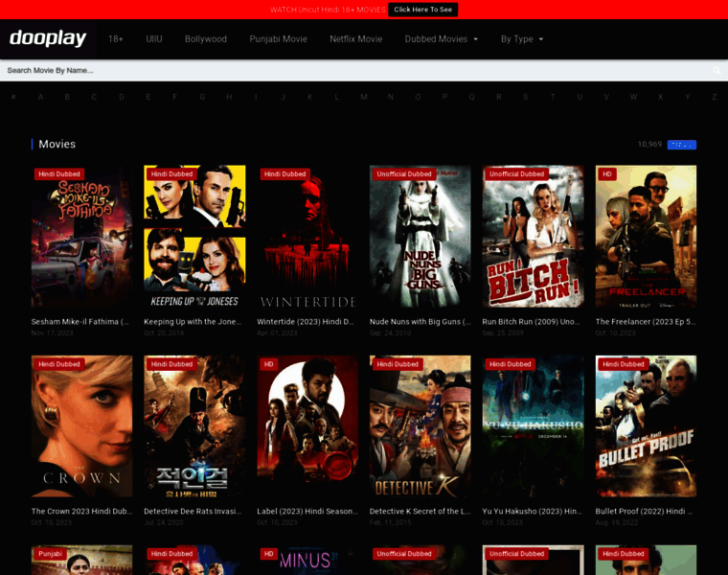Click the search magnifier icon
The width and height of the screenshot is (728, 575).
coord(717,71)
